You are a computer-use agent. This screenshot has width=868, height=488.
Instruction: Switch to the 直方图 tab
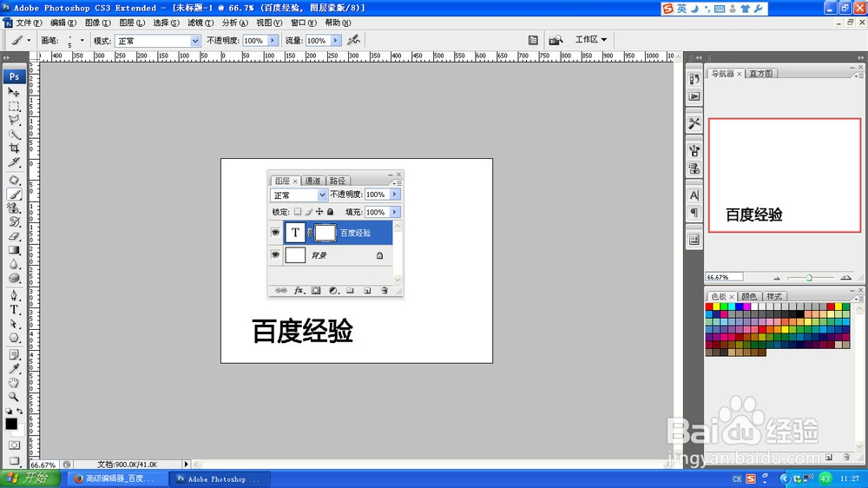click(760, 74)
